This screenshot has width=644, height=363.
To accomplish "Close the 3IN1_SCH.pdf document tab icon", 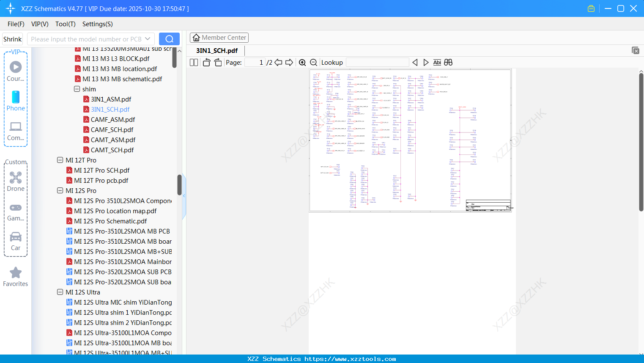I will click(636, 50).
